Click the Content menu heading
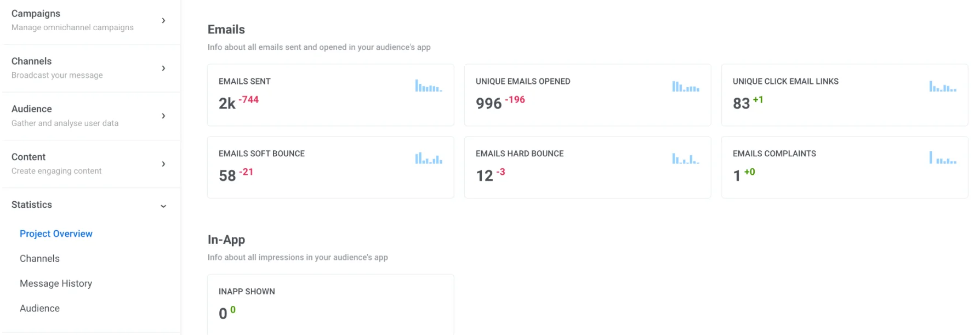 click(x=29, y=157)
